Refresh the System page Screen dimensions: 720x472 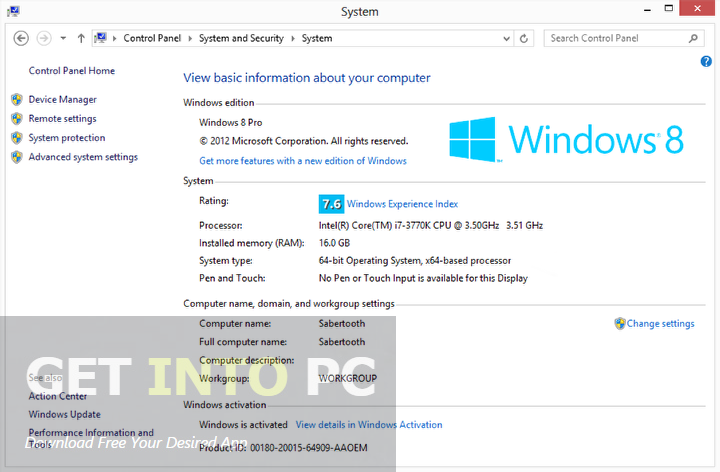[x=523, y=39]
